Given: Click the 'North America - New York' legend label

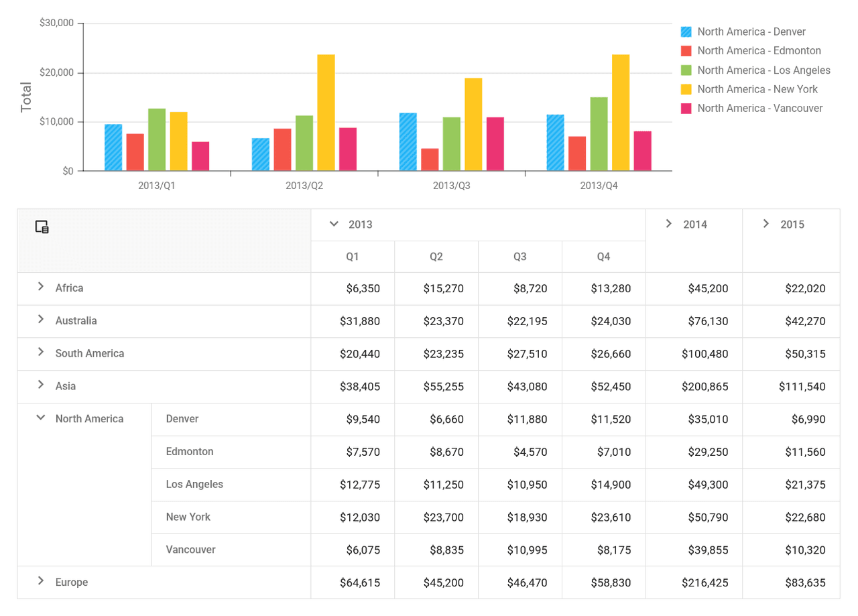Looking at the screenshot, I should click(757, 89).
